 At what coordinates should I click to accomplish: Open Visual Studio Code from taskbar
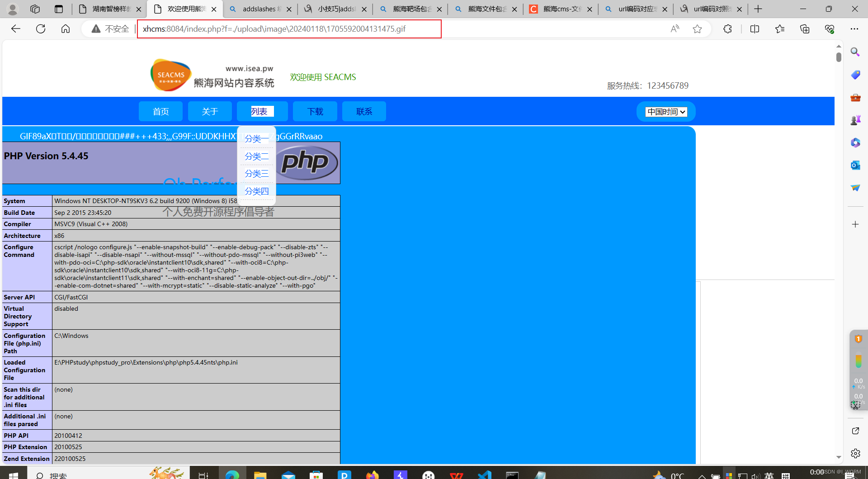484,475
